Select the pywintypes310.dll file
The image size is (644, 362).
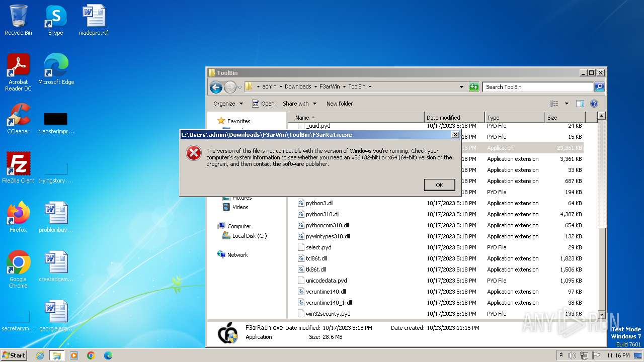tap(328, 236)
